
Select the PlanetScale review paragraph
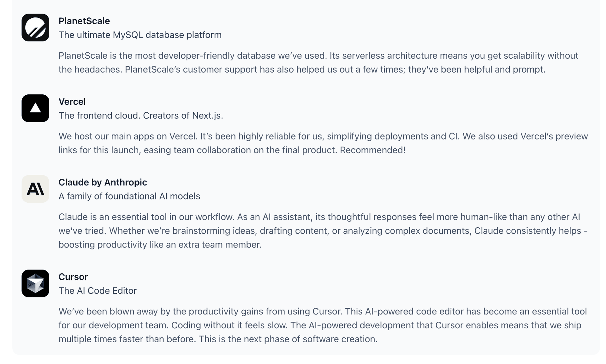(318, 63)
